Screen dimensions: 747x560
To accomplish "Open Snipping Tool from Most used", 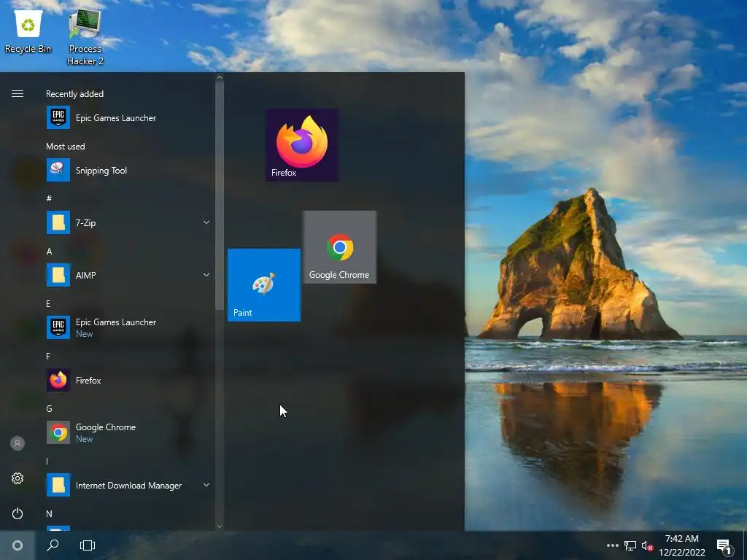I will (x=128, y=170).
